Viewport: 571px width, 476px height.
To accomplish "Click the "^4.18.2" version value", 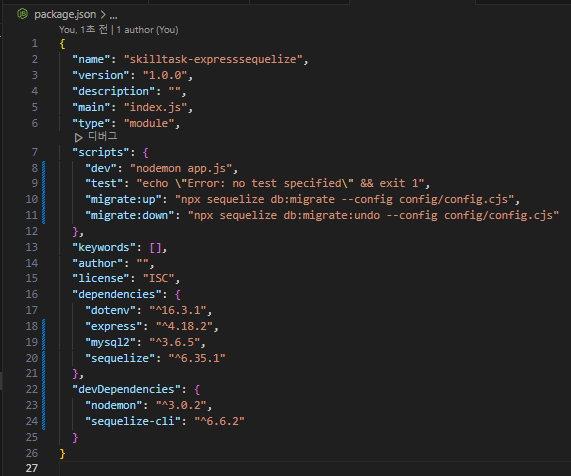I will tap(184, 326).
